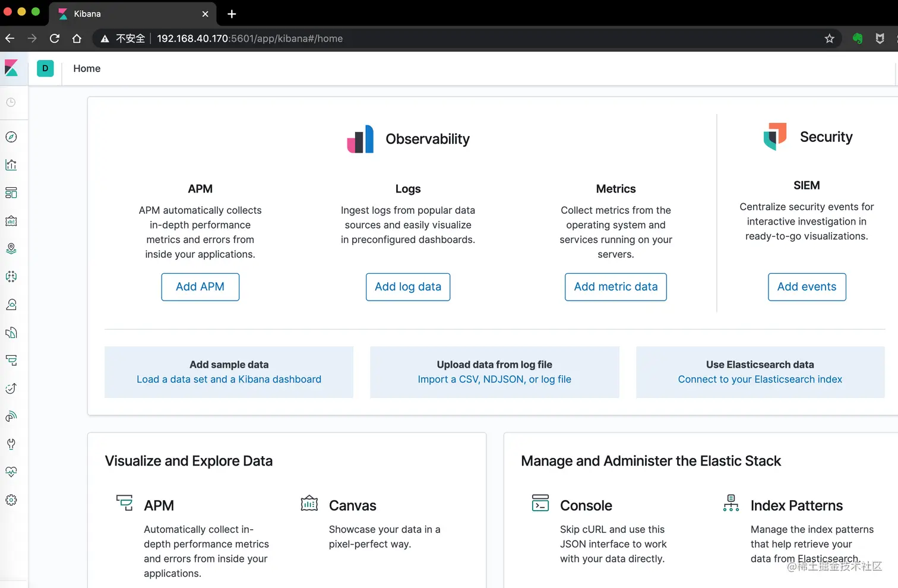Click 'Manage and Administer the Elastic Stack' heading
Image resolution: width=898 pixels, height=588 pixels.
(x=651, y=461)
